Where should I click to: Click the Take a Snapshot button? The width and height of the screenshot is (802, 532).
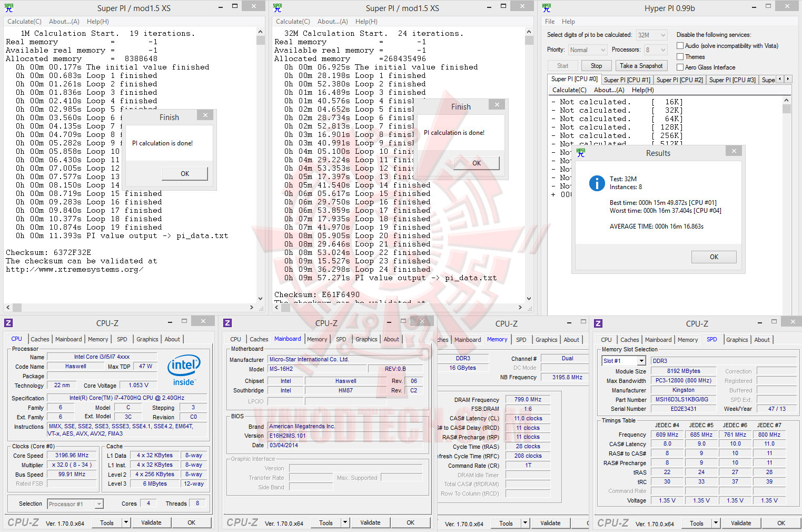(x=641, y=66)
